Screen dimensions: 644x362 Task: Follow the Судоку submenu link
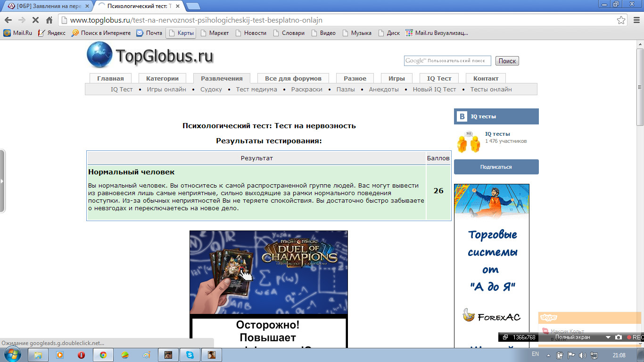coord(211,89)
